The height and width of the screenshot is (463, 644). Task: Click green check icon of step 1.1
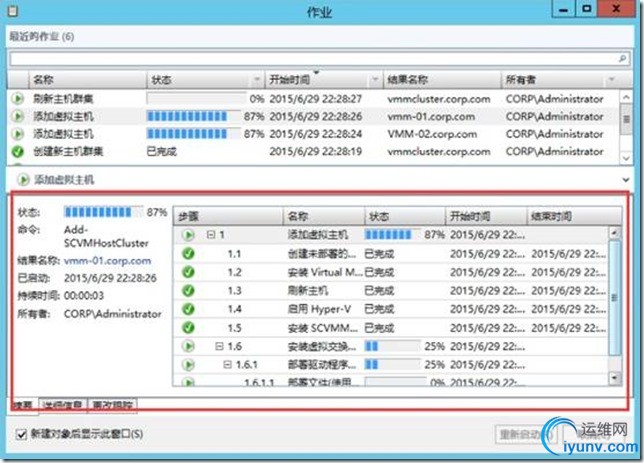coord(188,254)
